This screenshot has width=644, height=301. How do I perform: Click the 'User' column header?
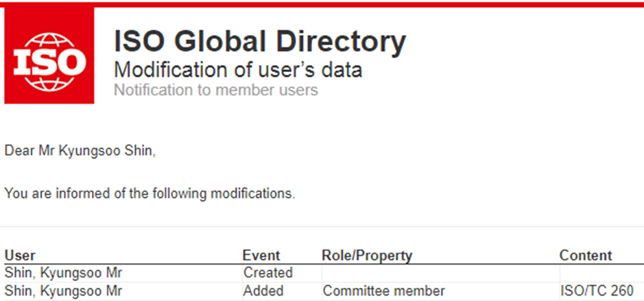point(20,256)
